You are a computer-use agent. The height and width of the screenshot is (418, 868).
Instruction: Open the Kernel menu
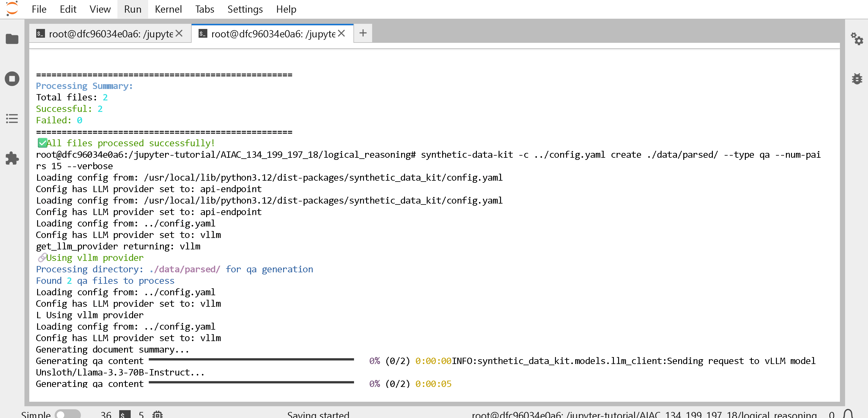click(x=168, y=9)
